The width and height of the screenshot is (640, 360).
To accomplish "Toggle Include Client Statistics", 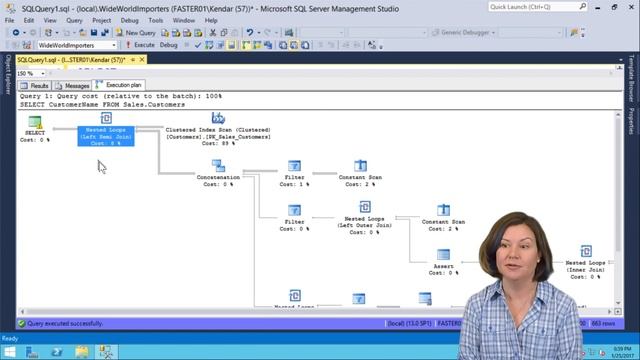I will pos(268,45).
